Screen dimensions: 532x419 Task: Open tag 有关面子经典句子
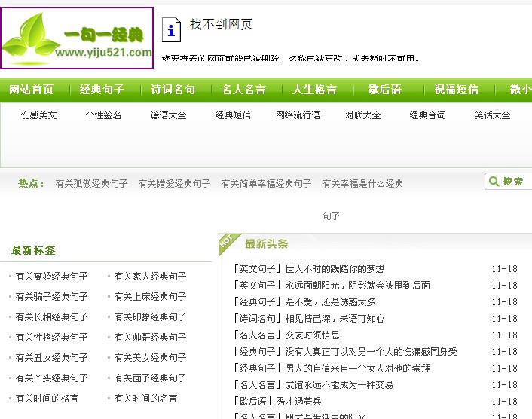click(x=150, y=378)
